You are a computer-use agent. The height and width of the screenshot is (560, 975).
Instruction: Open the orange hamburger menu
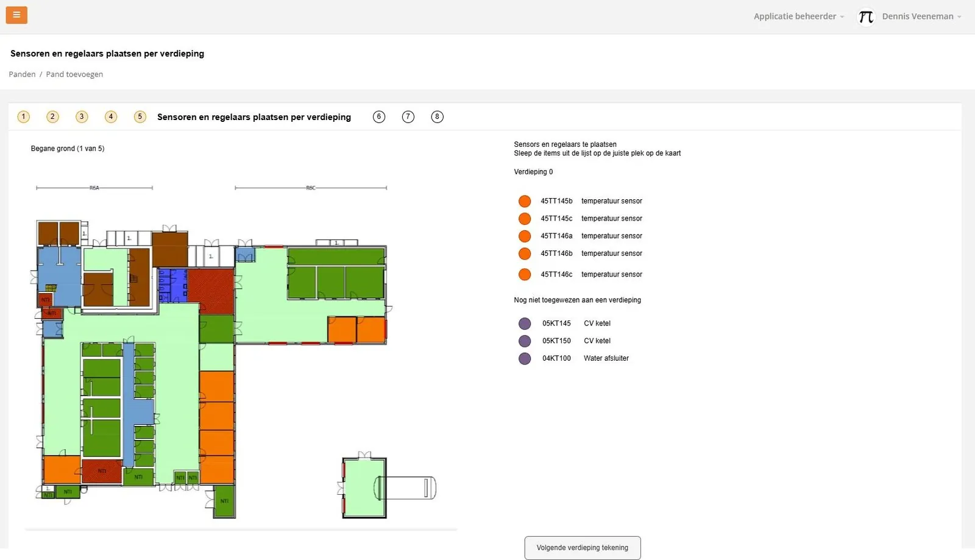click(16, 15)
